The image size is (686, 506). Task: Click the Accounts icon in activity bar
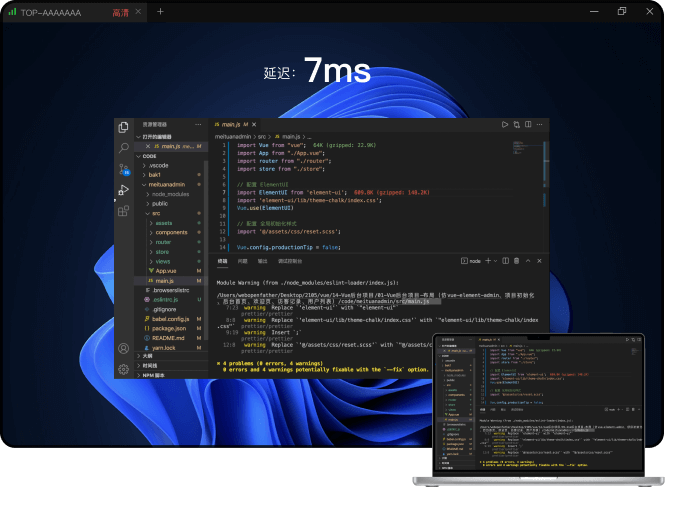tap(124, 349)
